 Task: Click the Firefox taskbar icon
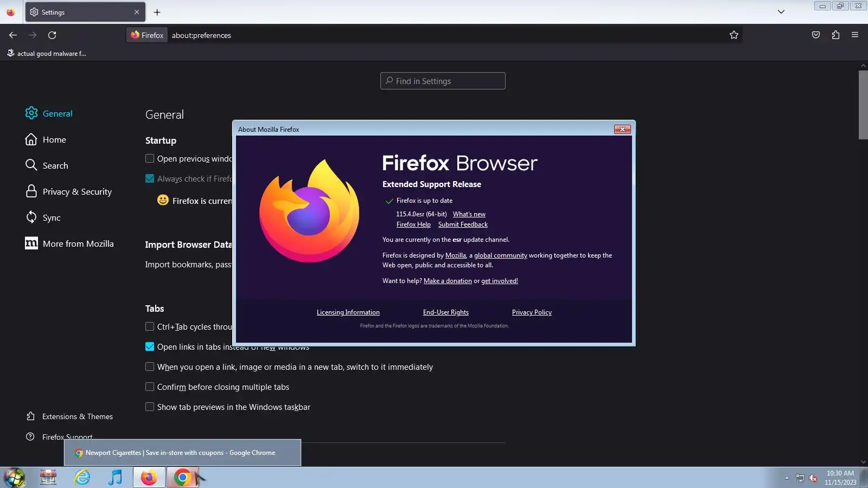[149, 478]
